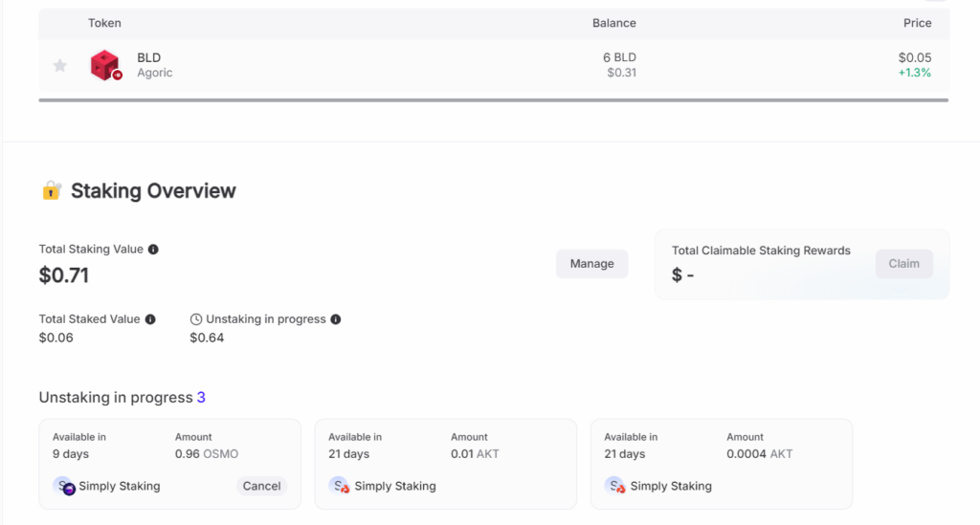This screenshot has width=980, height=525.
Task: Click the clock icon next to Unstaking in progress
Action: point(196,319)
